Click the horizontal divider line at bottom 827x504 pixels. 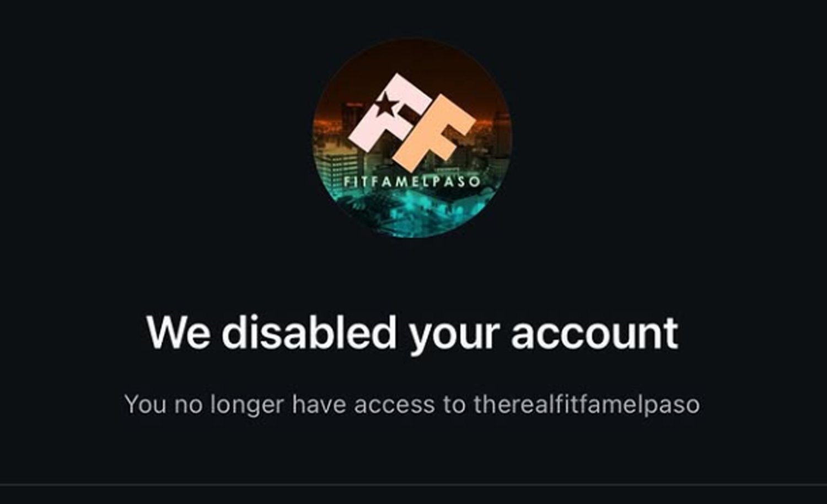coord(413,485)
